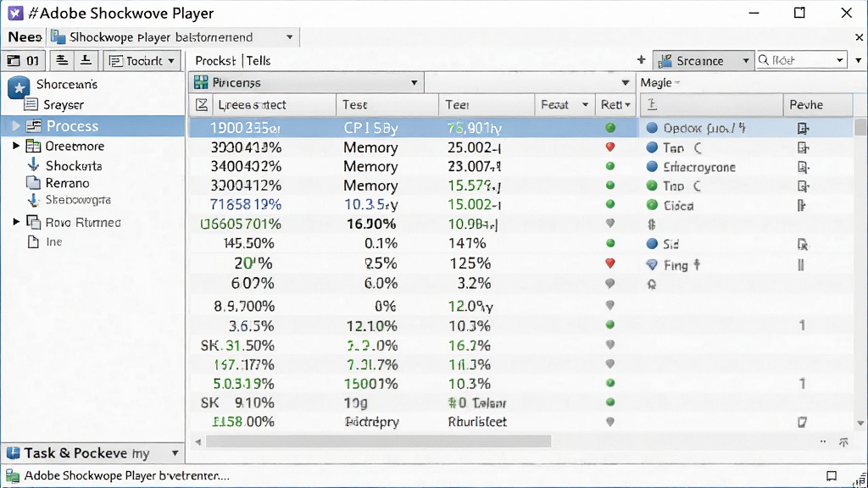868x488 pixels.
Task: Click the header checkbox icon column
Action: coord(202,104)
